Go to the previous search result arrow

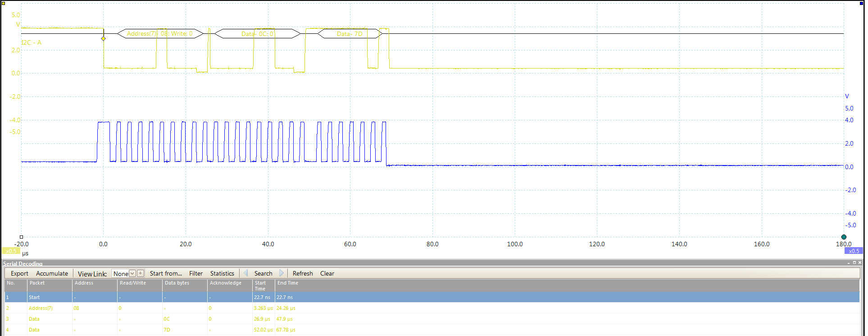click(246, 273)
